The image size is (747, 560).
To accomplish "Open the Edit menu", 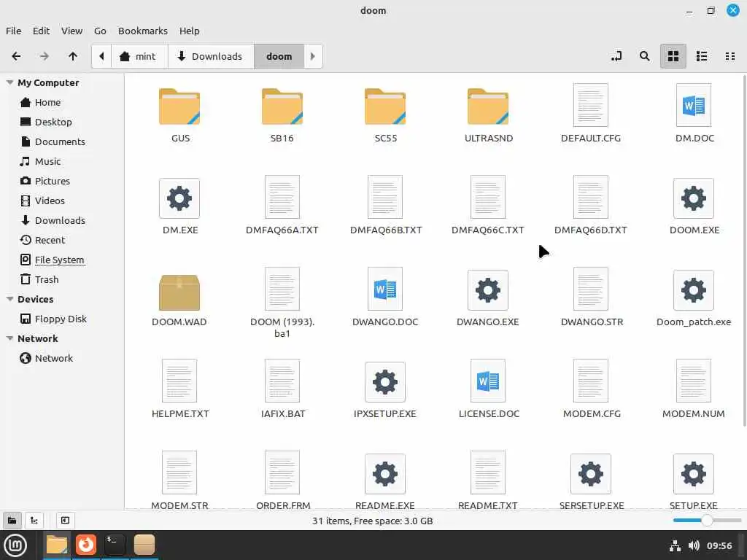I will tap(41, 31).
